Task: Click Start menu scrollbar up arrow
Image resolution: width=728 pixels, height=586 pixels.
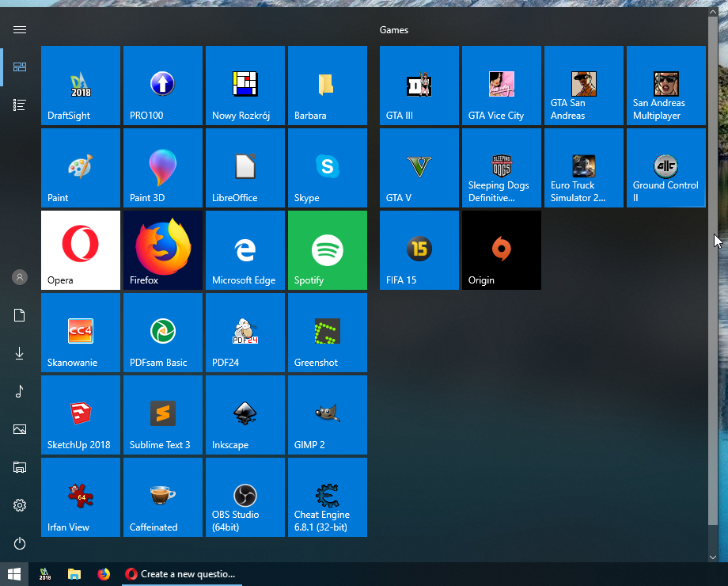Action: [x=713, y=12]
